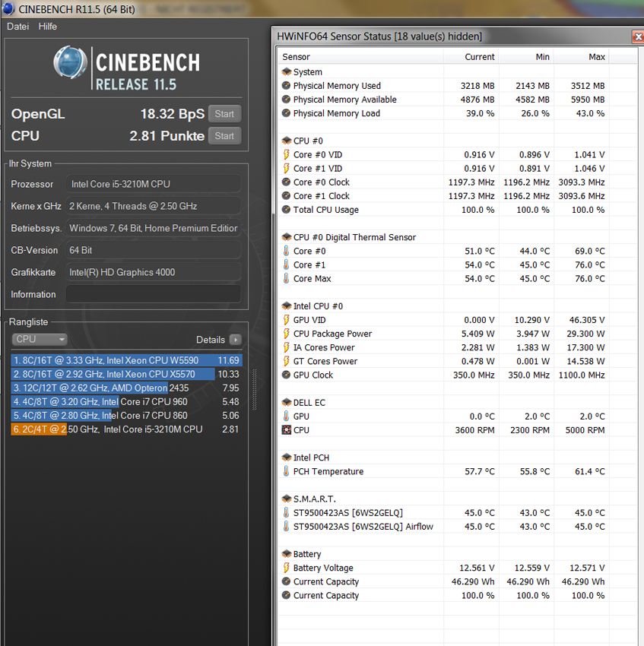Click the DELL EC group icon
The width and height of the screenshot is (644, 646).
pos(286,402)
